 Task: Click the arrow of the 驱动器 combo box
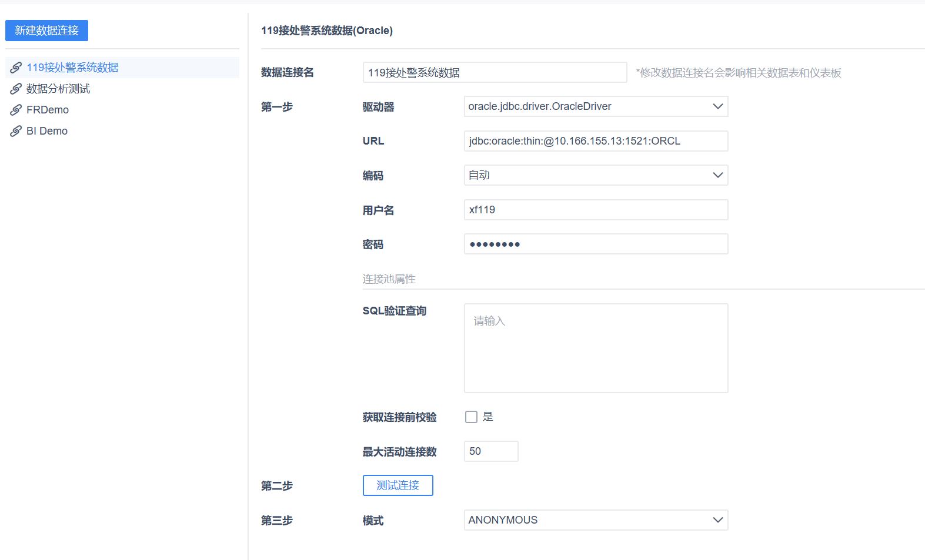(717, 106)
